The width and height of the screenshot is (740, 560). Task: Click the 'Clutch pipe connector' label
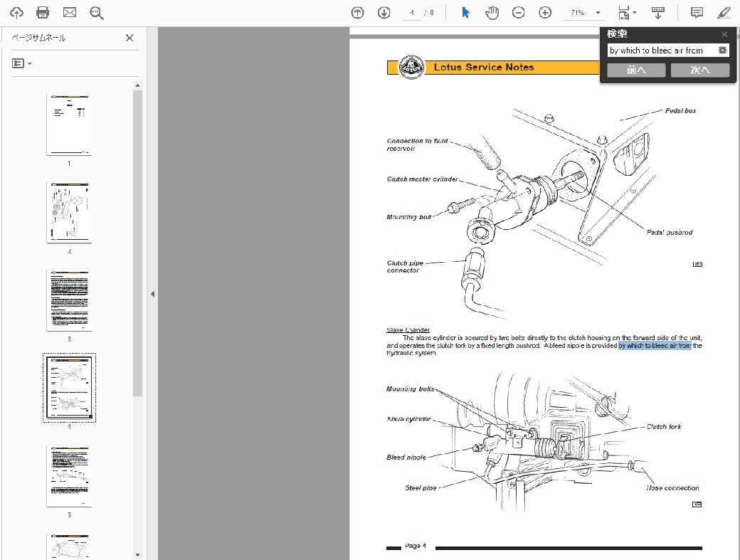[405, 267]
